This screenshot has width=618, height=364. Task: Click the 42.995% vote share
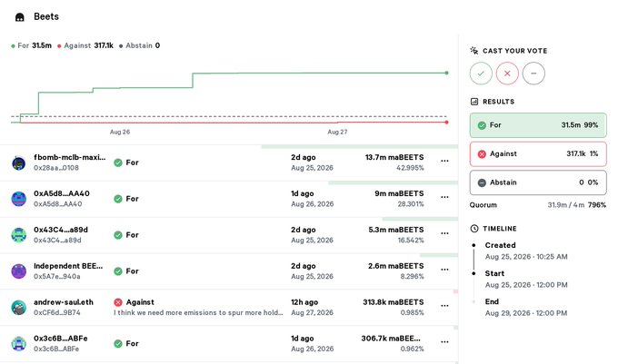coord(410,168)
